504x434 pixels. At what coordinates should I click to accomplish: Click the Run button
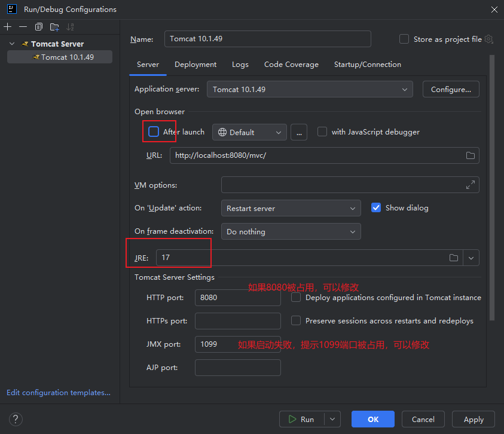pos(302,419)
